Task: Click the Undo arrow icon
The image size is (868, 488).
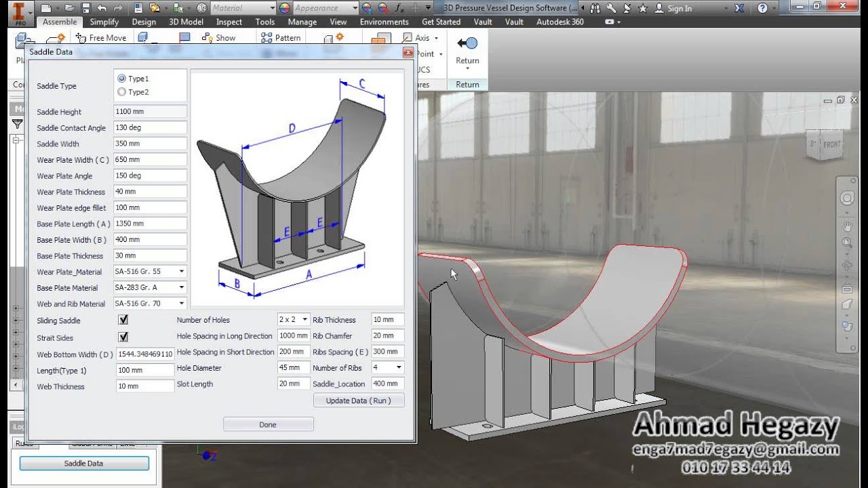Action: [x=102, y=8]
